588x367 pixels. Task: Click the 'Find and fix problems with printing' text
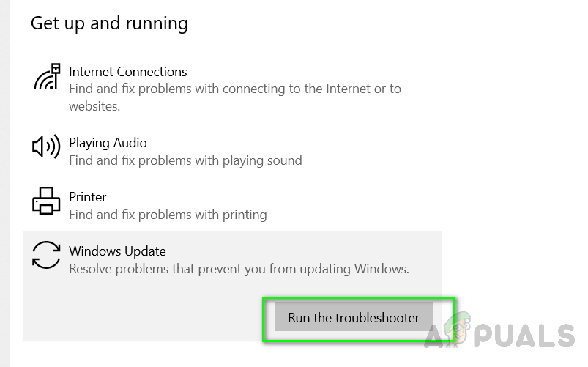click(x=168, y=215)
